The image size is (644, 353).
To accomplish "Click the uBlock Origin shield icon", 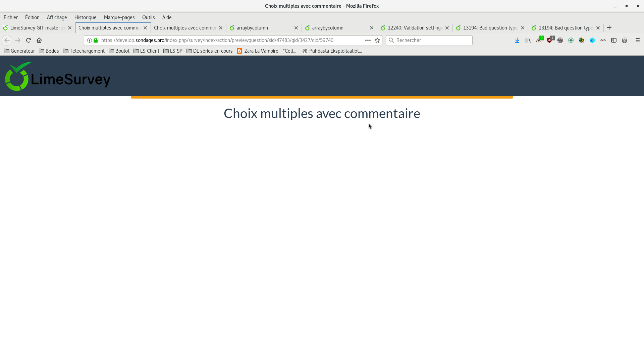I will tap(550, 40).
